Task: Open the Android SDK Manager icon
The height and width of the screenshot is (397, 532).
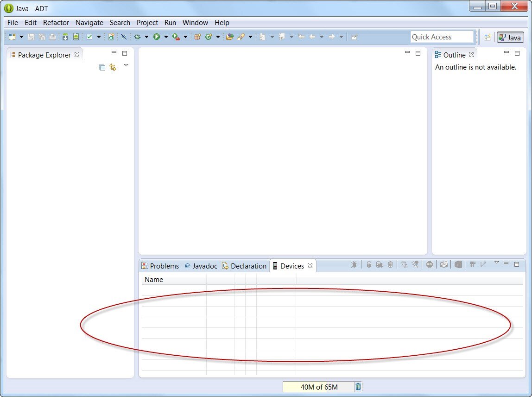Action: 65,37
